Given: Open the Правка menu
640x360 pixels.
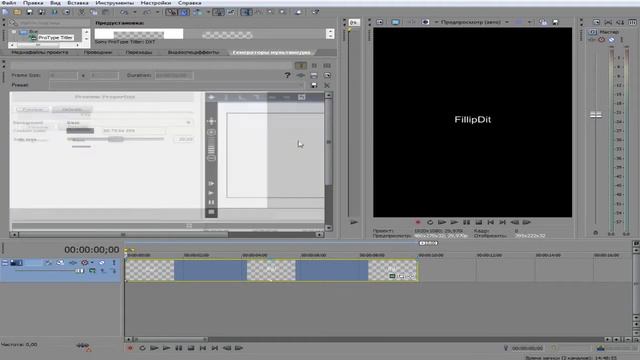Looking at the screenshot, I should [x=33, y=3].
